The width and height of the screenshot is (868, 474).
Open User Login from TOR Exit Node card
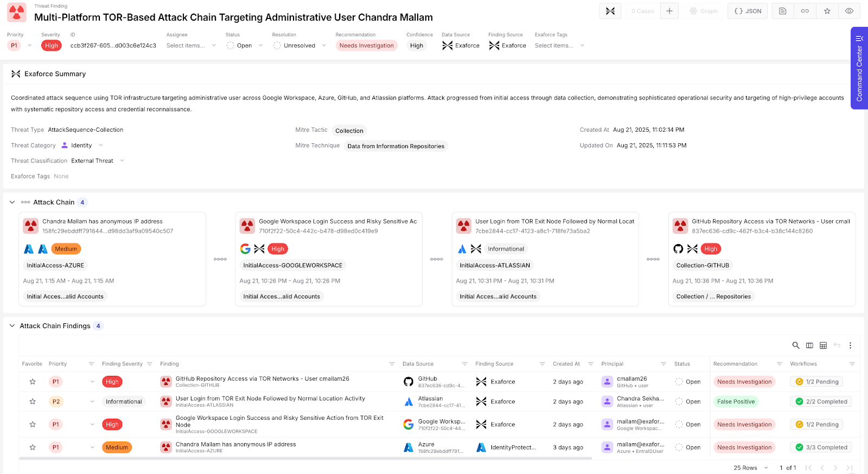coord(545,259)
